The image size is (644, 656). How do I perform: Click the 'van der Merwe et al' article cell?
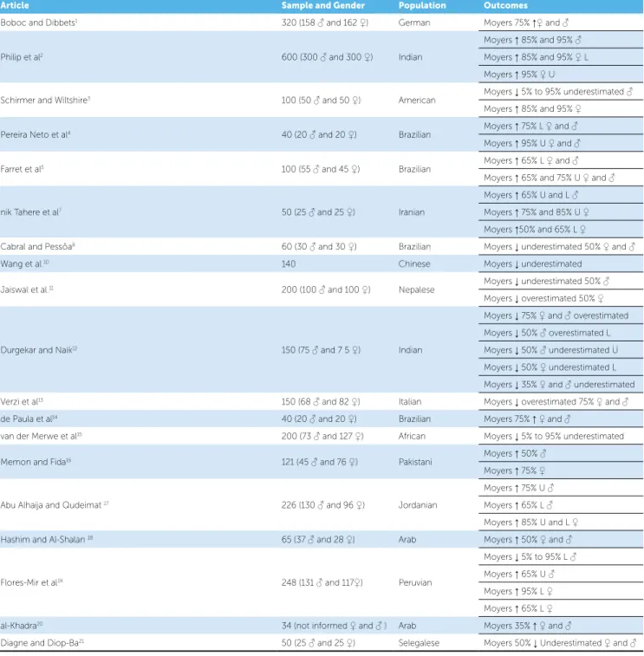(42, 436)
